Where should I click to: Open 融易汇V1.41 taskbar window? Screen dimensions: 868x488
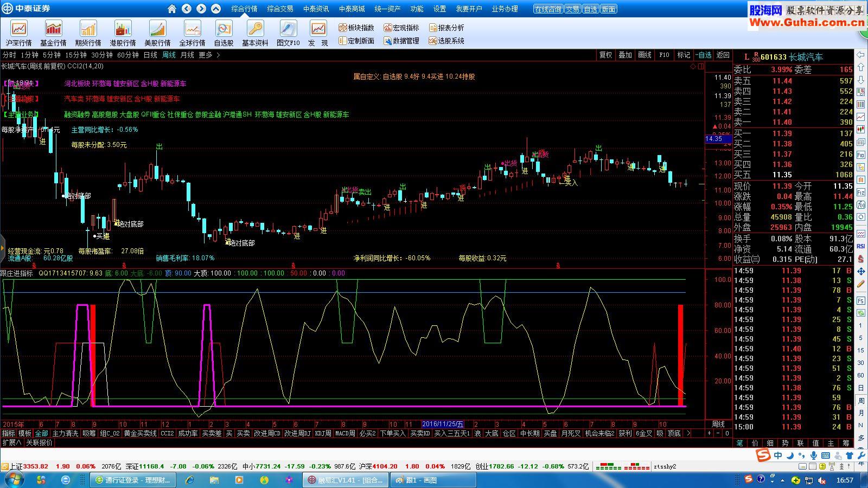tap(345, 480)
